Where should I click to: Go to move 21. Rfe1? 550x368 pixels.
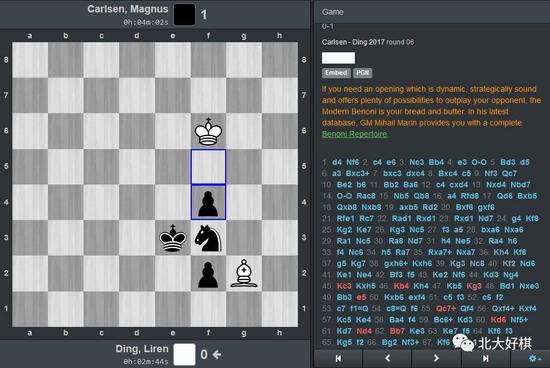[x=345, y=218]
